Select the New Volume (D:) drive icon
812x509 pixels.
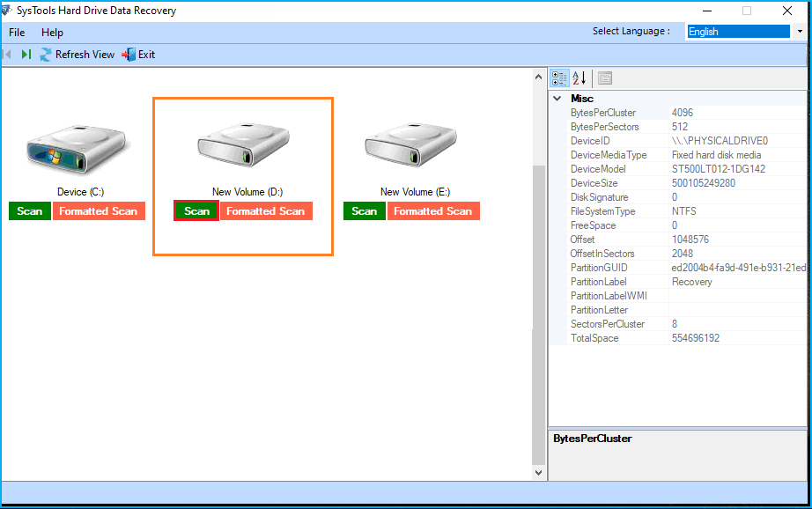pos(243,144)
